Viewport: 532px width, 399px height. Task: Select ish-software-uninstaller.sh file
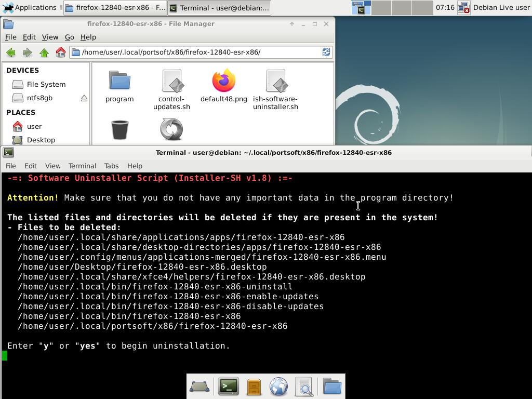click(275, 90)
